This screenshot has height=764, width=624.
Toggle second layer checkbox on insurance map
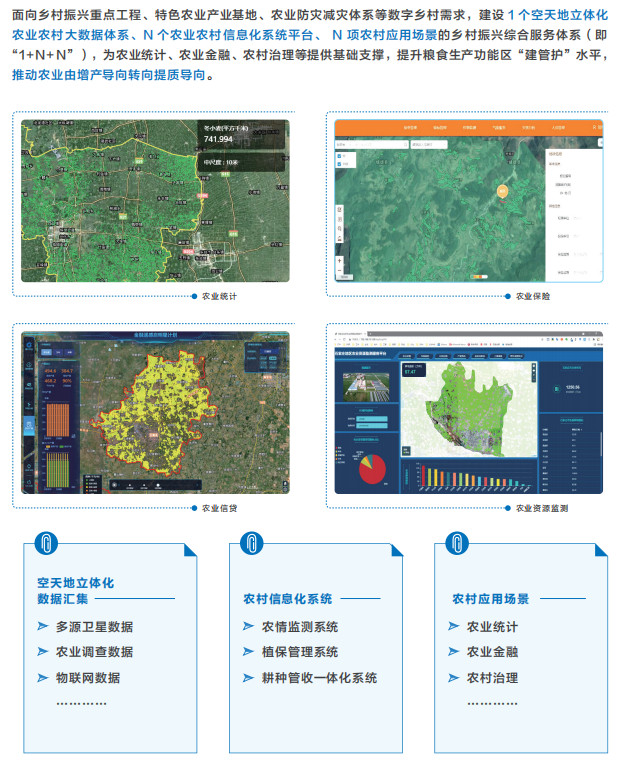340,165
